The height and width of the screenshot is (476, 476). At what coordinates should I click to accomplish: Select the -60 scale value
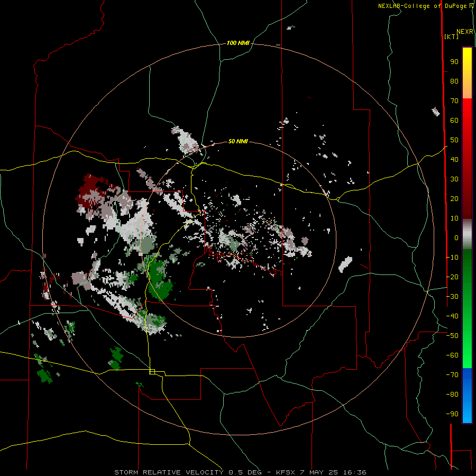point(452,355)
